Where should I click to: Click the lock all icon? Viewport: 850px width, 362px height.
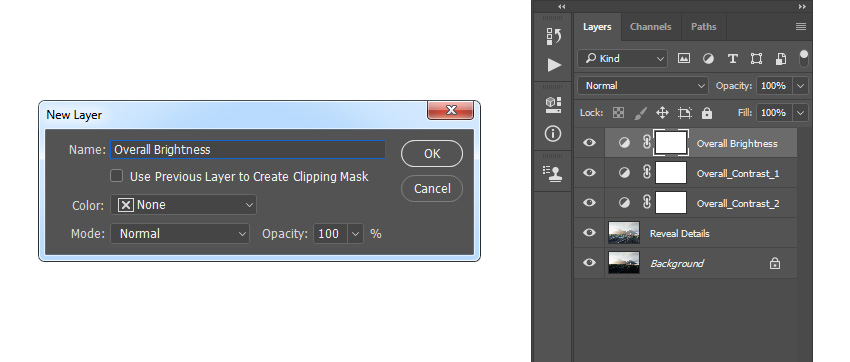click(x=706, y=113)
